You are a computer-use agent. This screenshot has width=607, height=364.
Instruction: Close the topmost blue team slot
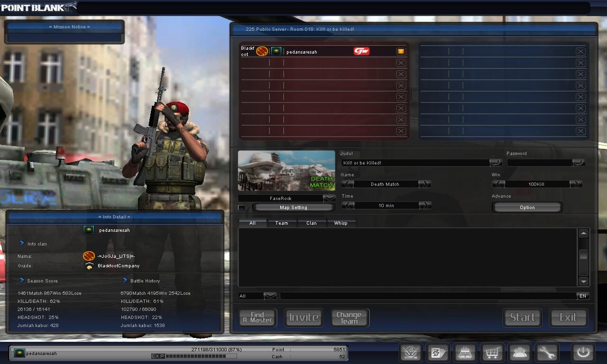coord(580,51)
